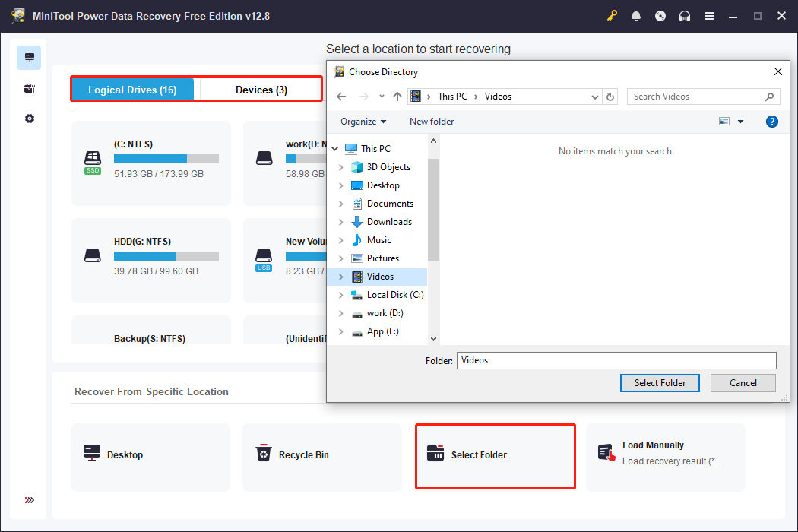
Task: Click the New folder link
Action: pos(431,121)
